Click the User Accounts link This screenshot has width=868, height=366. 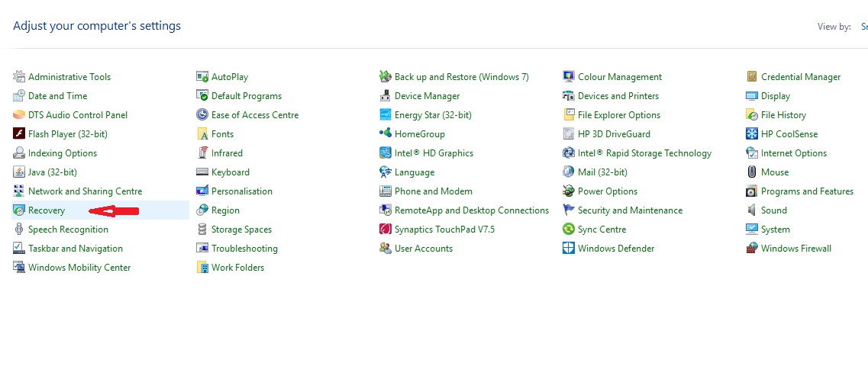424,249
